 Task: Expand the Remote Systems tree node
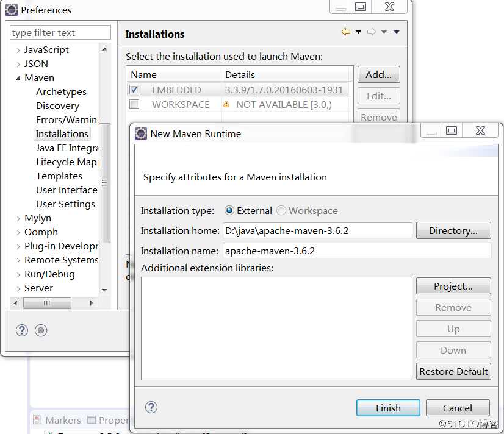18,261
